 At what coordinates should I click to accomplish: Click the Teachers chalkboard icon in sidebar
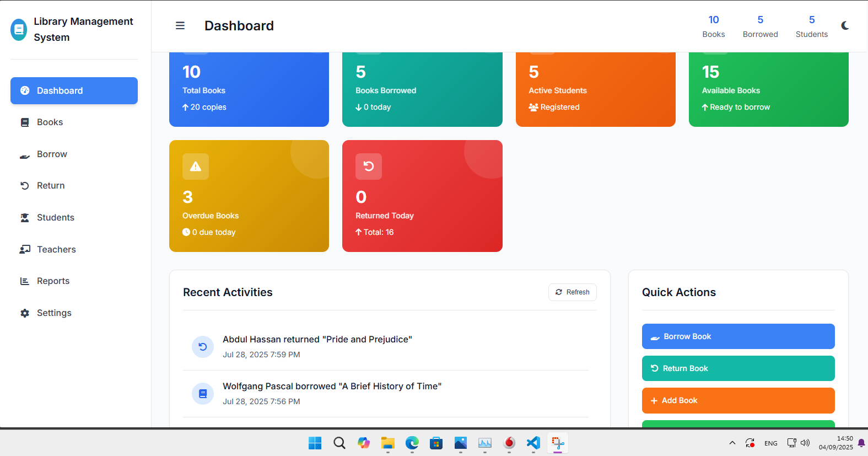coord(25,250)
